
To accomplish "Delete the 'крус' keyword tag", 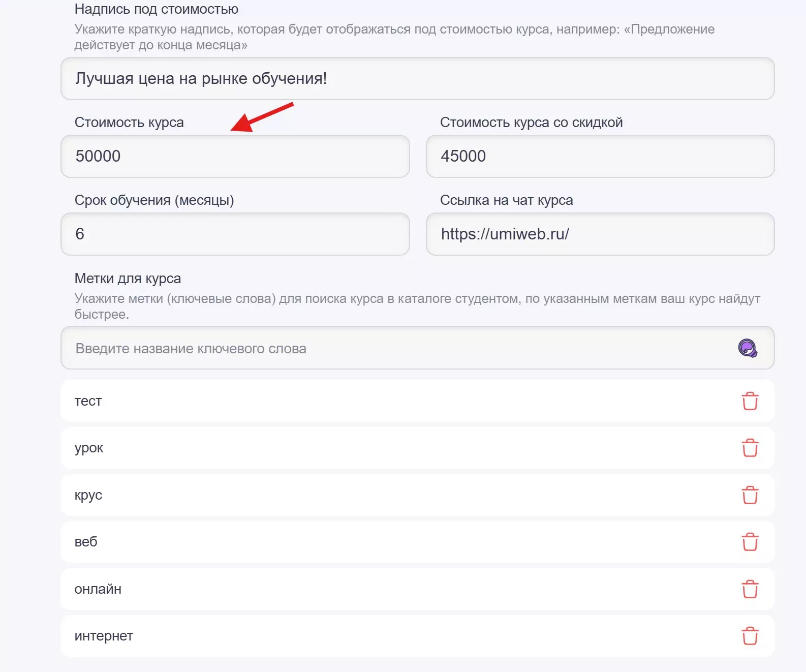I will tap(750, 495).
